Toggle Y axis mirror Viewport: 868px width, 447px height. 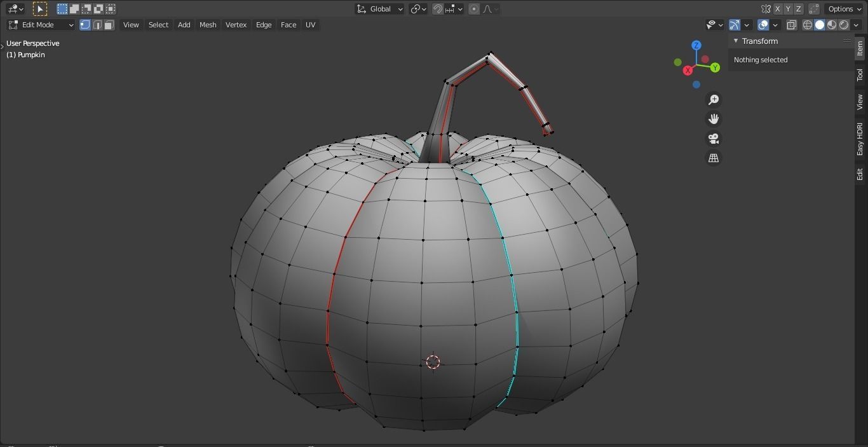[x=788, y=9]
